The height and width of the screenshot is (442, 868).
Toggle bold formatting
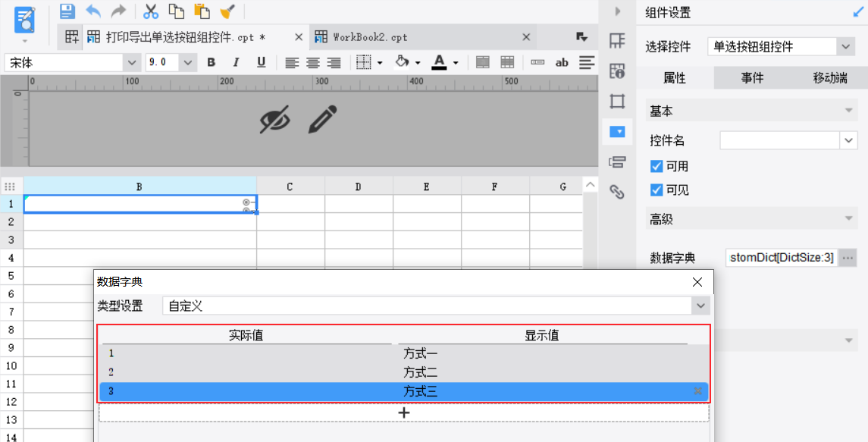(211, 63)
